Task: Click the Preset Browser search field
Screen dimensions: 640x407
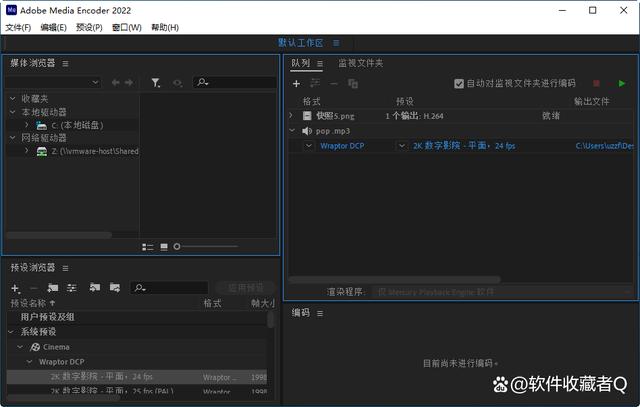Action: click(169, 288)
